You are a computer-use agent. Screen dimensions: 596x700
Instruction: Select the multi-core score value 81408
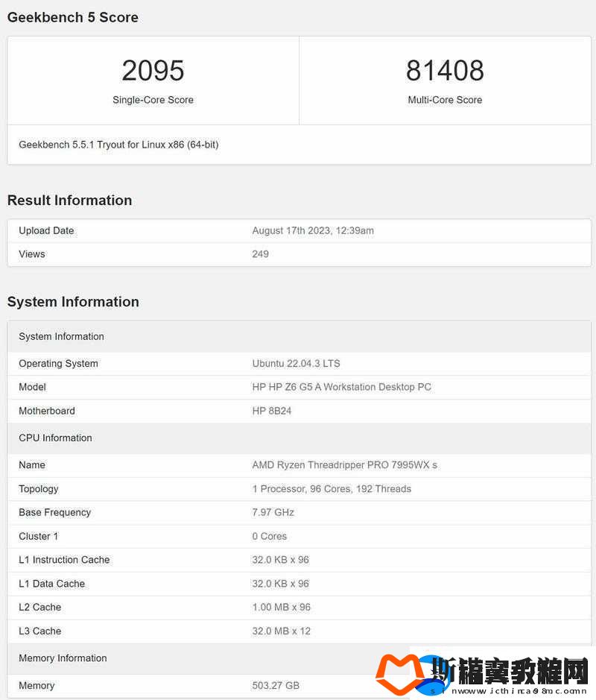pyautogui.click(x=445, y=71)
